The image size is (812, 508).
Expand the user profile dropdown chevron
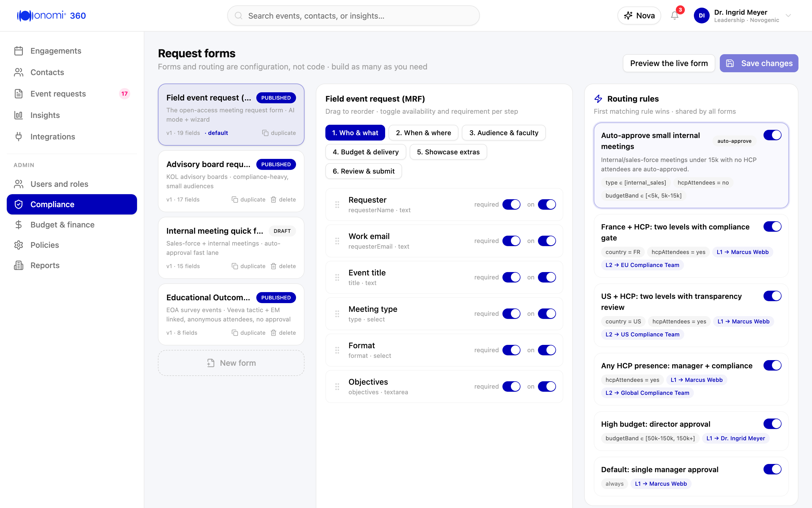point(789,16)
